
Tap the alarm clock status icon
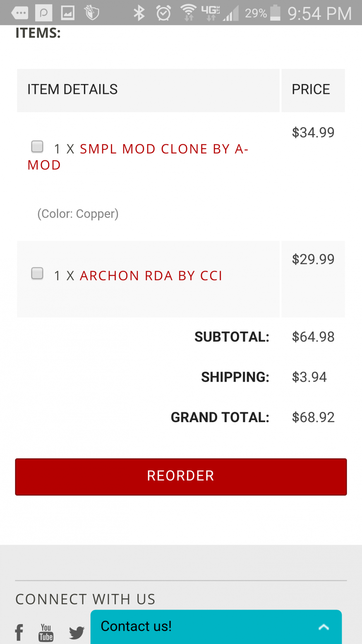163,13
